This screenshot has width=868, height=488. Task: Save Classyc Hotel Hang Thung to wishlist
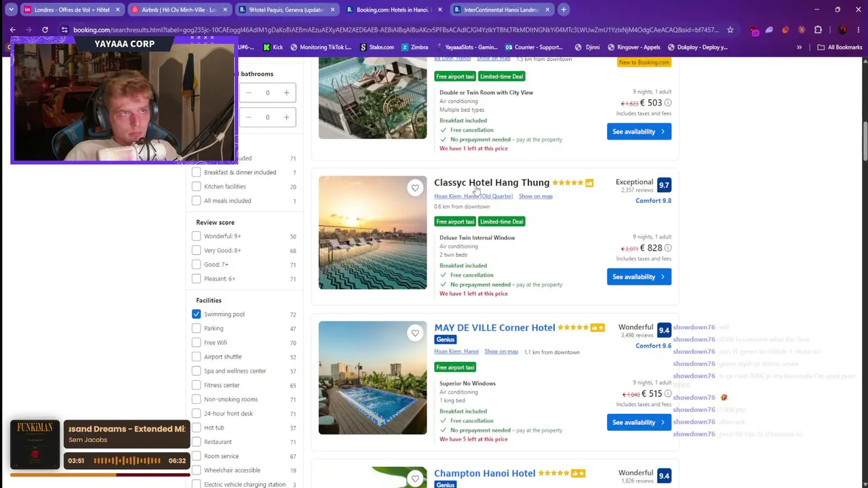click(x=415, y=188)
